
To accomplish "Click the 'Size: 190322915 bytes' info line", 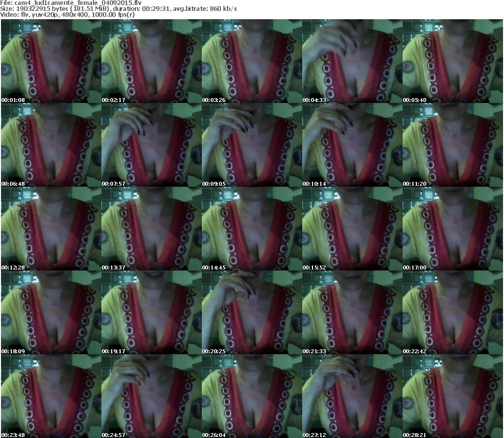I will [x=119, y=9].
